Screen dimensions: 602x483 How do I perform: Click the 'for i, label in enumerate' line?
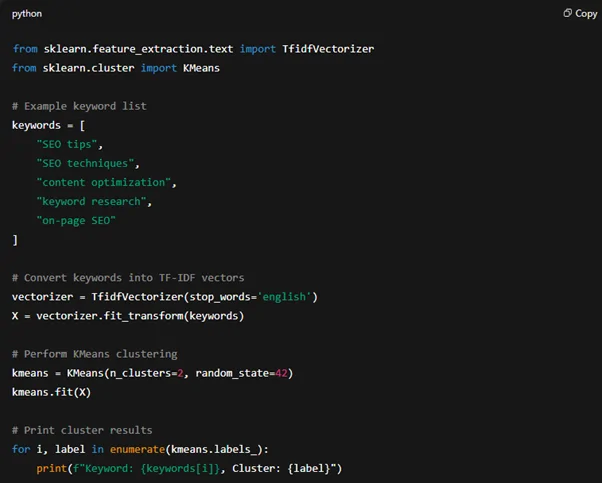(140, 450)
